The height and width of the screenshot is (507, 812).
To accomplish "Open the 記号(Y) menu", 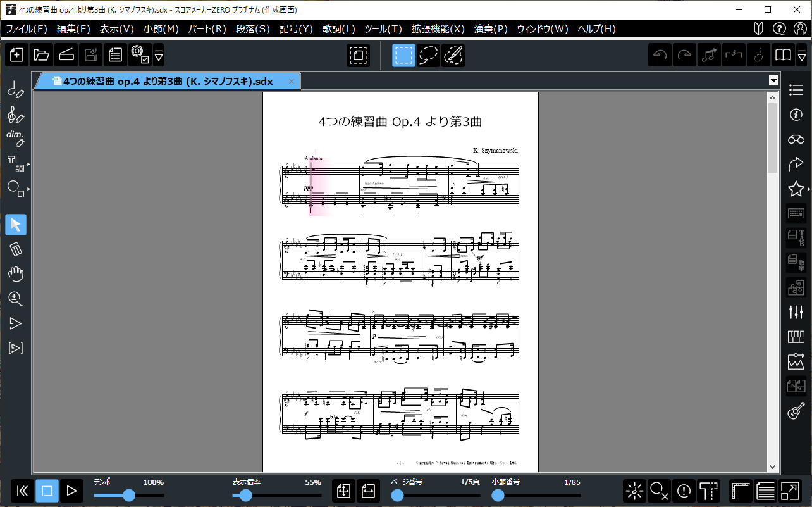I will (x=297, y=29).
